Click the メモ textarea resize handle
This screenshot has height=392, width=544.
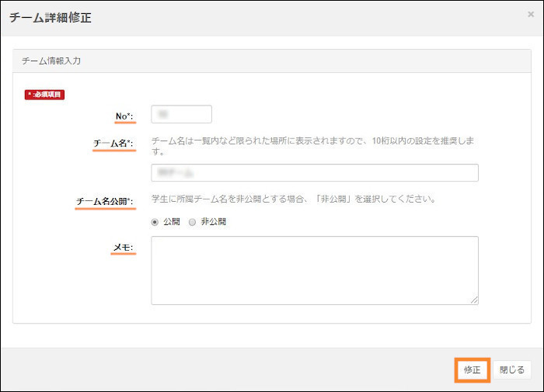(x=474, y=300)
